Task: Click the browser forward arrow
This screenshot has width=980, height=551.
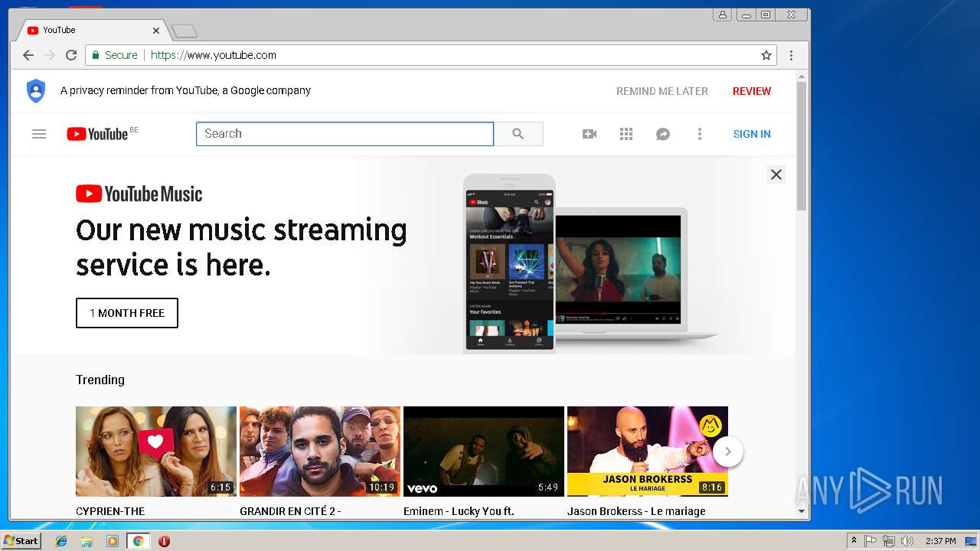Action: click(50, 55)
